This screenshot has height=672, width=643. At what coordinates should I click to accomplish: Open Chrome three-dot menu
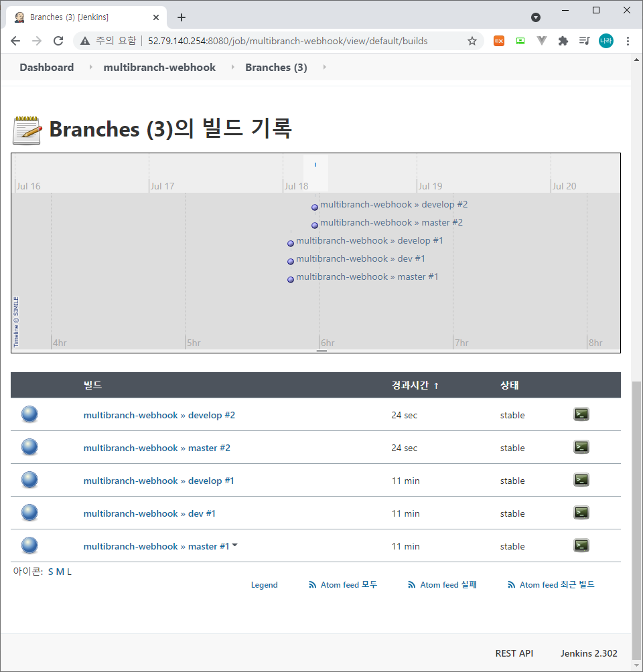(x=628, y=41)
